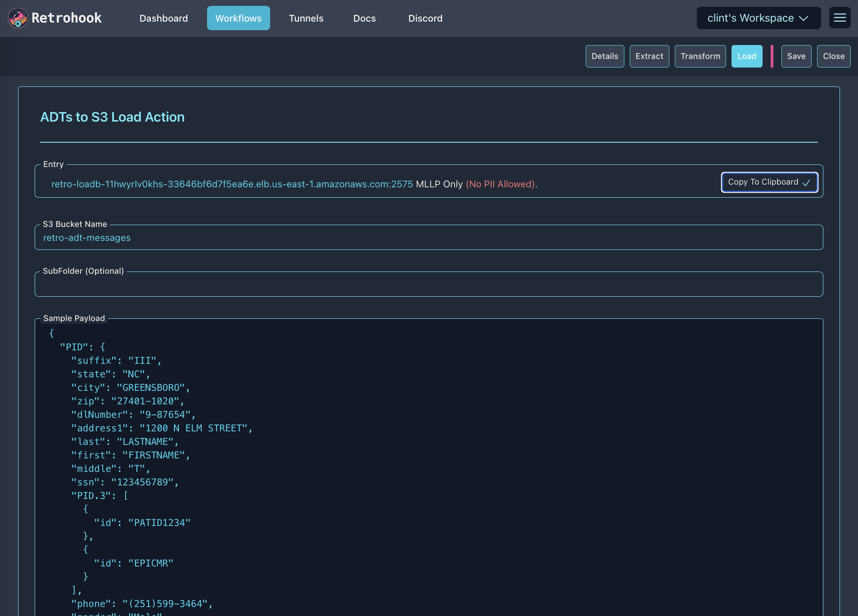Click the "state": "NC" payload line
The image size is (858, 616).
(x=110, y=374)
